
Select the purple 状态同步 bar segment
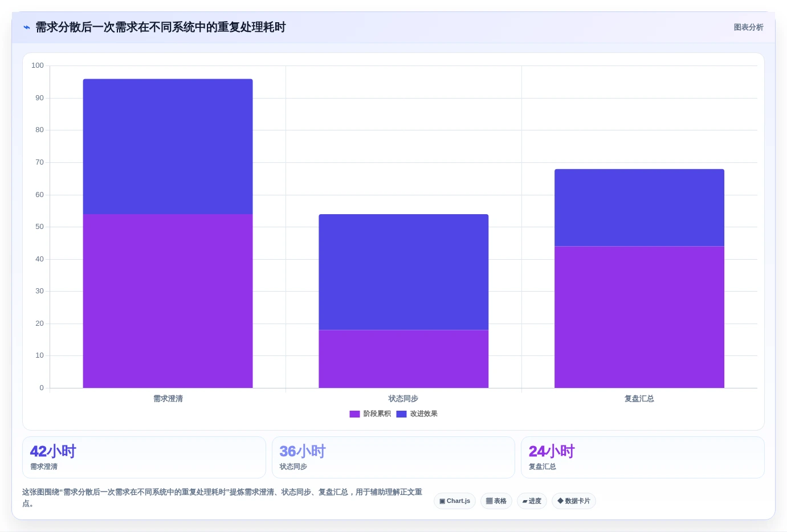pos(403,359)
